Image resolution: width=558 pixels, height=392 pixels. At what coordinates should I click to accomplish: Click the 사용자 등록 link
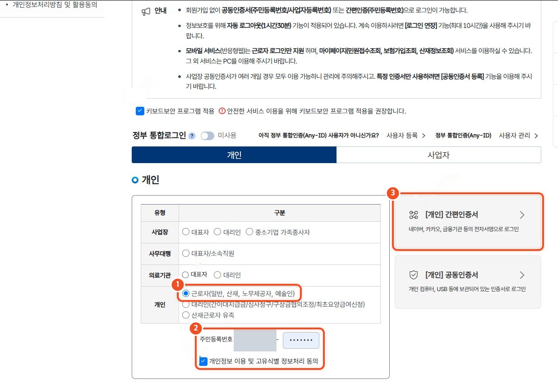click(x=402, y=136)
